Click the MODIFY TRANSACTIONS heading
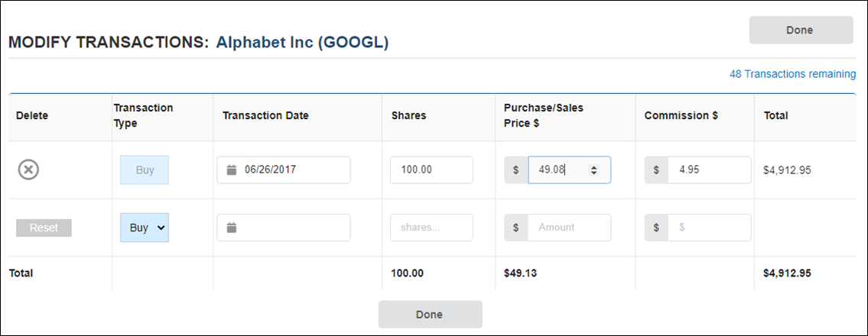This screenshot has height=336, width=868. (108, 43)
